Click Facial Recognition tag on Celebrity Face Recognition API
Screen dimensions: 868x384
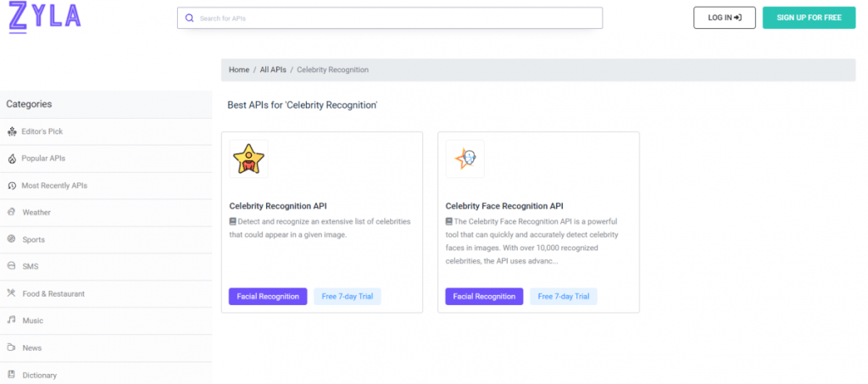coord(484,297)
